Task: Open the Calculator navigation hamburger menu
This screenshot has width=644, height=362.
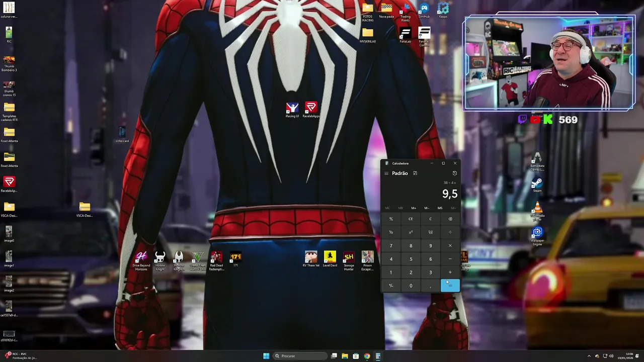Action: pos(386,173)
